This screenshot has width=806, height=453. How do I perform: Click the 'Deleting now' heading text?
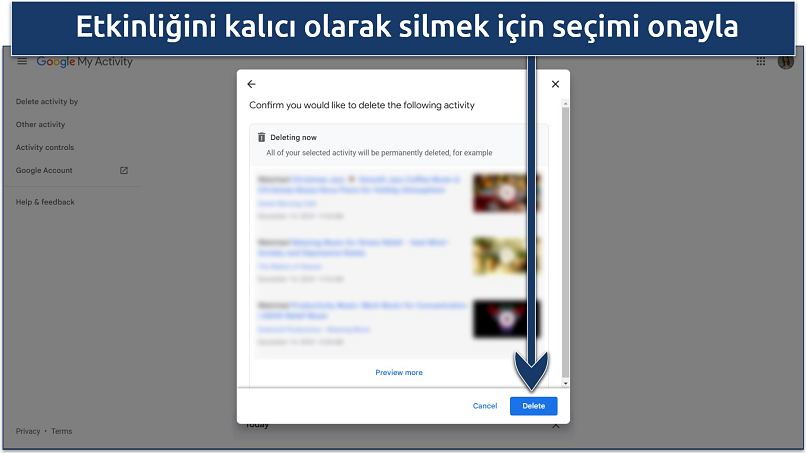coord(294,137)
